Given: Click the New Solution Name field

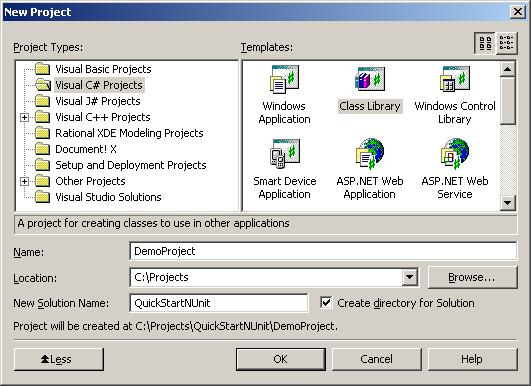Looking at the screenshot, I should point(219,303).
